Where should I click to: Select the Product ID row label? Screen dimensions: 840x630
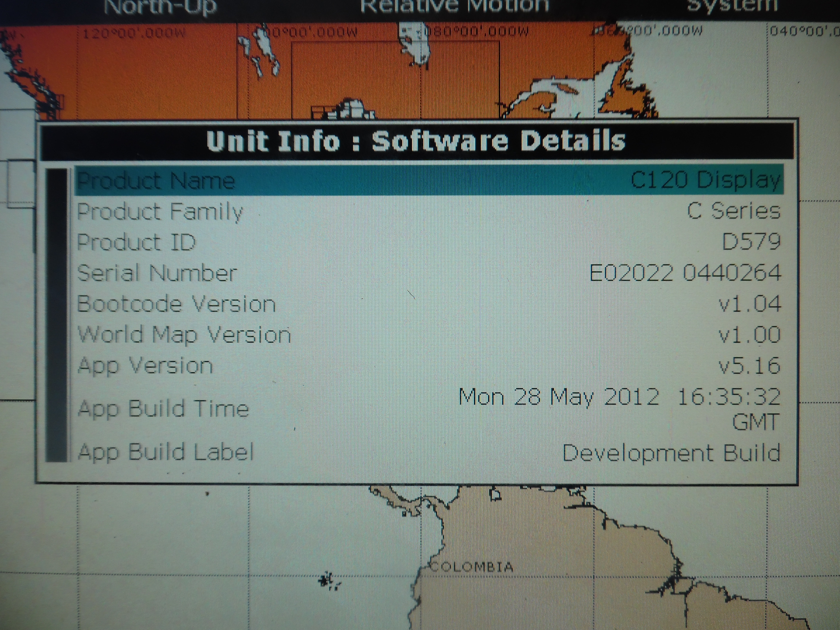[x=136, y=242]
